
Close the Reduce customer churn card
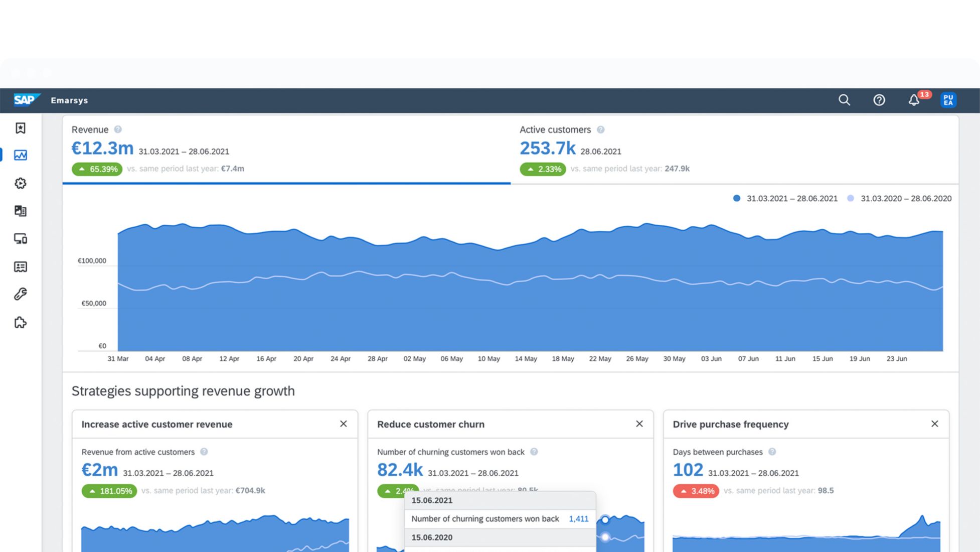click(x=639, y=424)
